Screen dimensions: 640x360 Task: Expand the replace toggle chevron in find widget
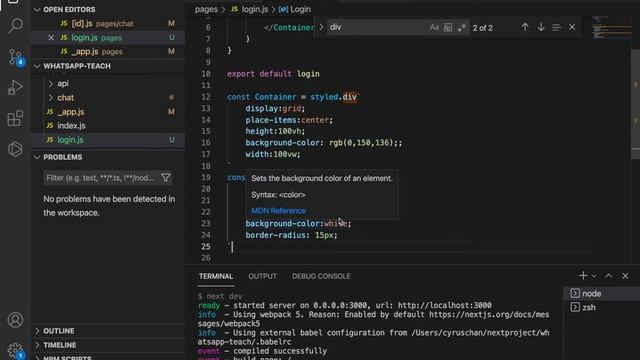[321, 27]
